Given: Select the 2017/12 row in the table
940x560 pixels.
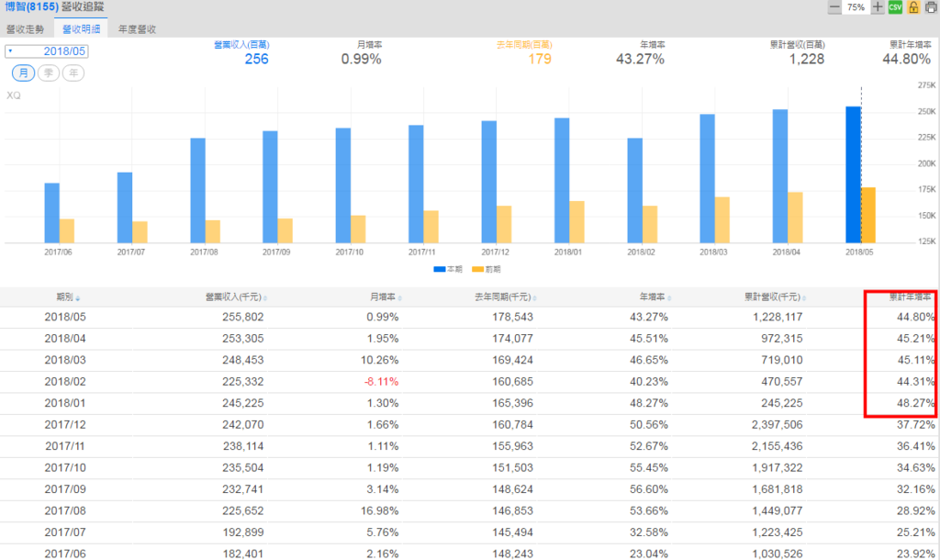Looking at the screenshot, I should click(467, 425).
